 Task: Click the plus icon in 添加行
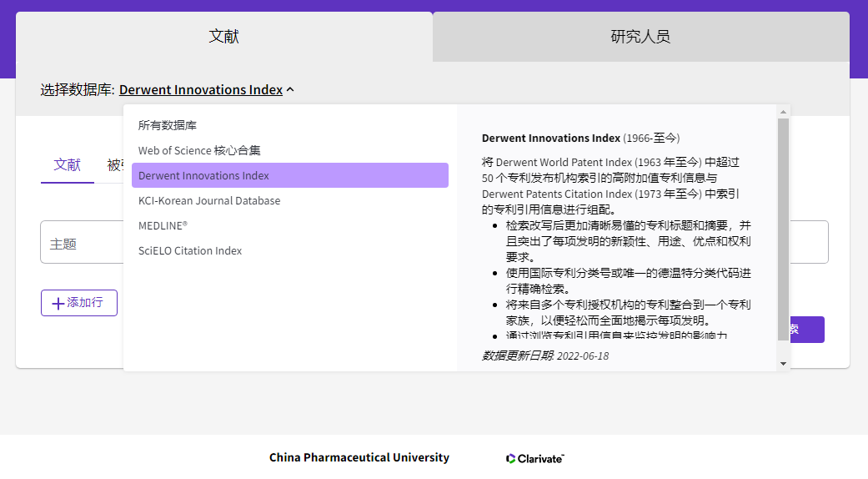point(58,304)
